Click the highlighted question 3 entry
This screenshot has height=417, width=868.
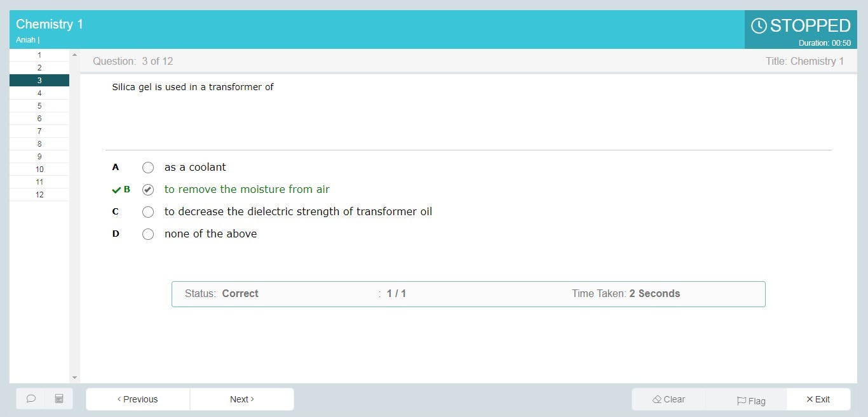pos(39,81)
